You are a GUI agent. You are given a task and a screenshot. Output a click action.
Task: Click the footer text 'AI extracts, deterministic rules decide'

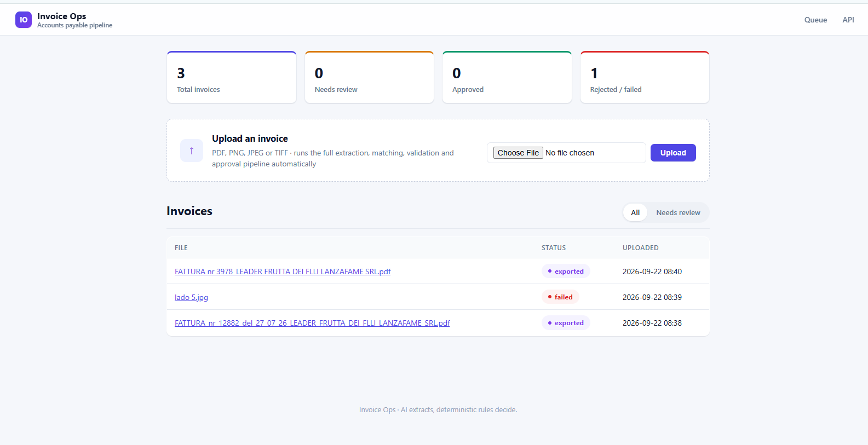click(459, 409)
